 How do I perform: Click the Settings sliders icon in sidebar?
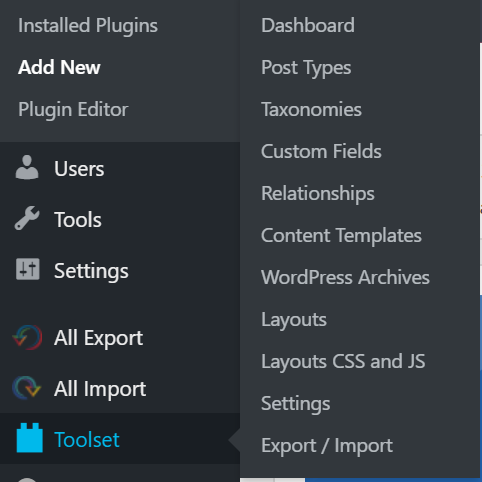tap(28, 269)
